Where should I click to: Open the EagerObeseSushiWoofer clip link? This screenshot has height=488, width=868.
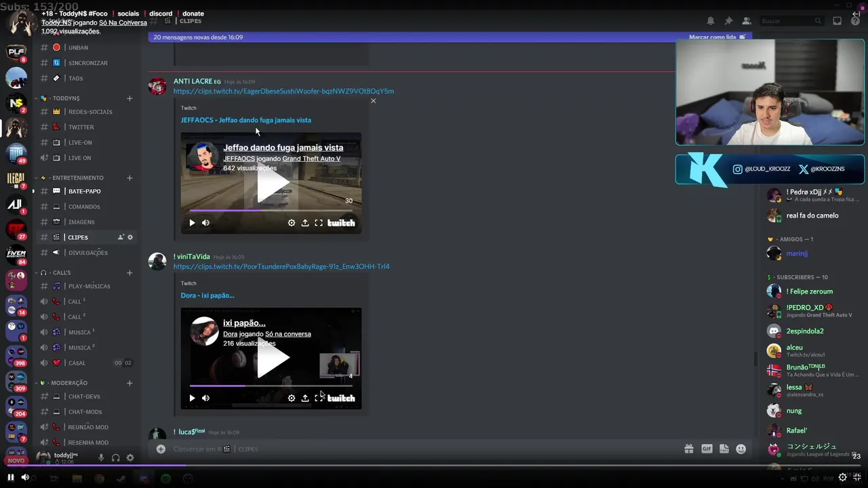pos(283,91)
